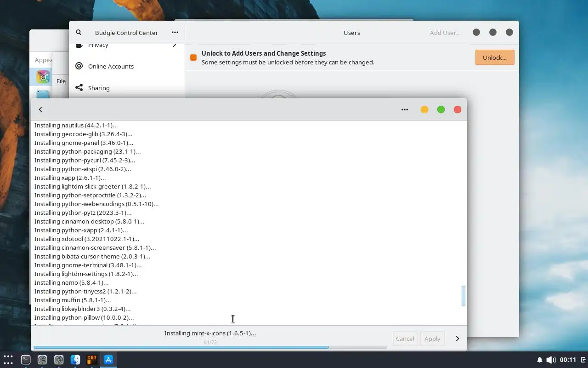
Task: Select 'Installing muffin (5.8.1-1)...' line
Action: click(73, 300)
